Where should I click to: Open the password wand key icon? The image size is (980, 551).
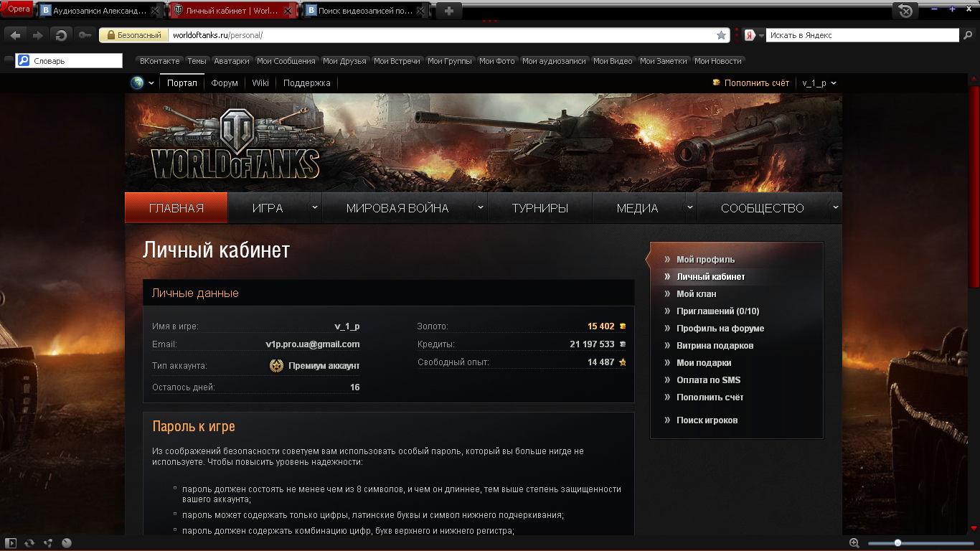[85, 35]
